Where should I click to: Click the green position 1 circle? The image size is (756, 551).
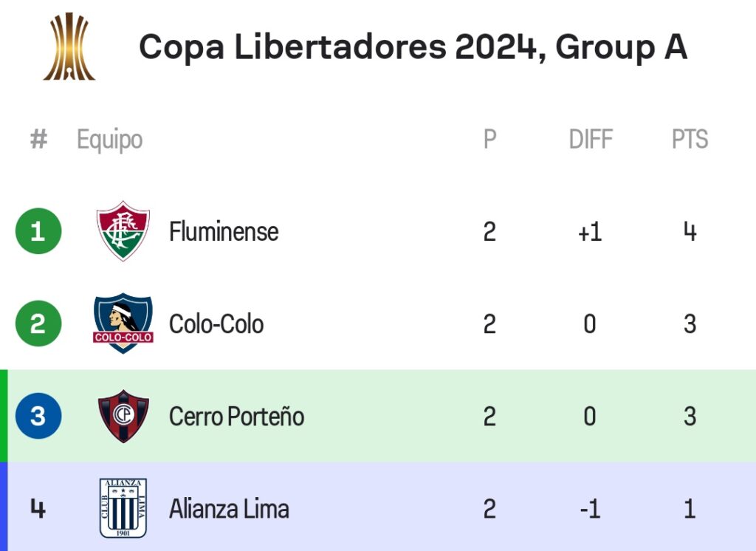coord(38,231)
